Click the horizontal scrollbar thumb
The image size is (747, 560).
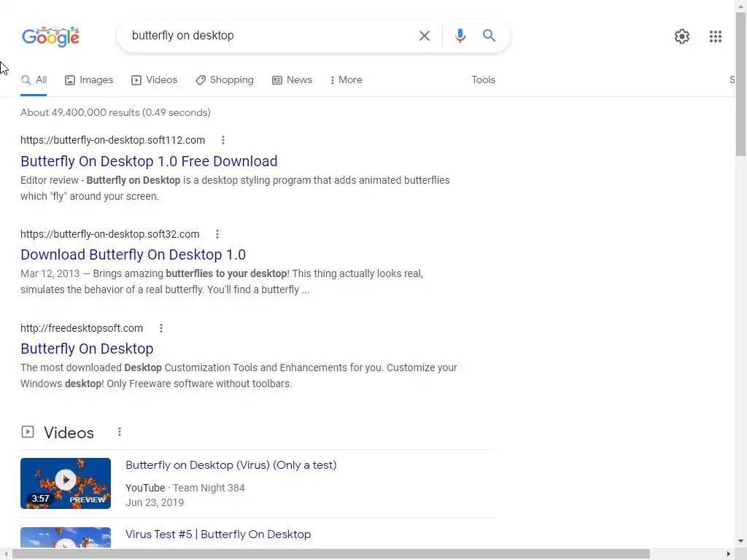[x=331, y=554]
